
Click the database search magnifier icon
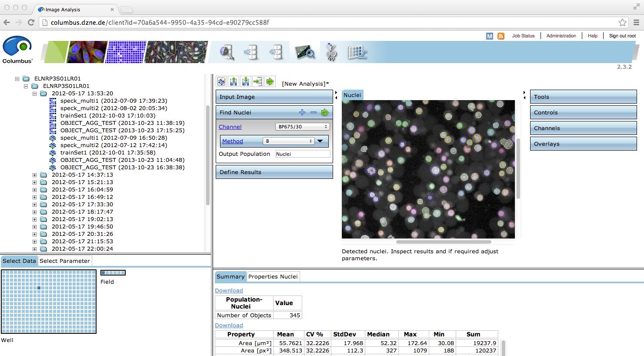coord(227,52)
